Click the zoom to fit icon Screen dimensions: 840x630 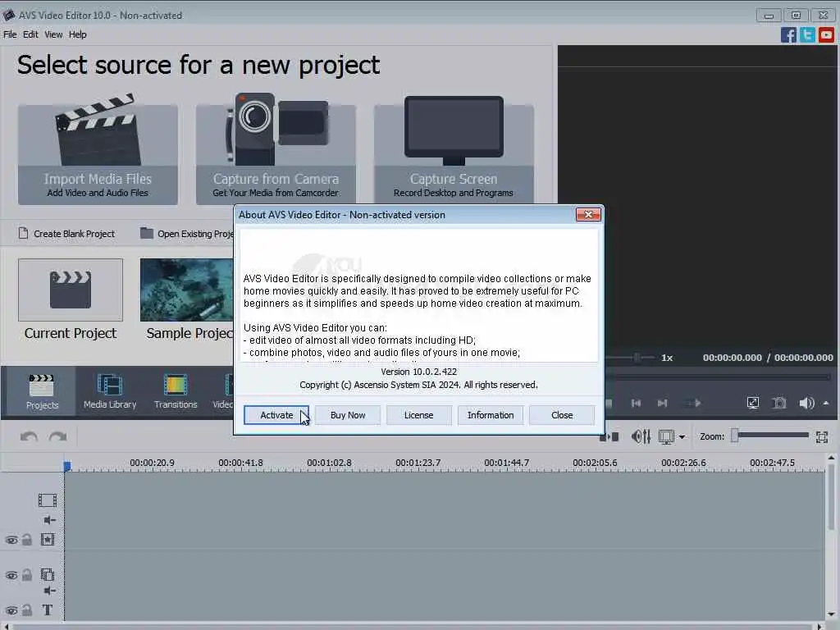[x=822, y=436]
